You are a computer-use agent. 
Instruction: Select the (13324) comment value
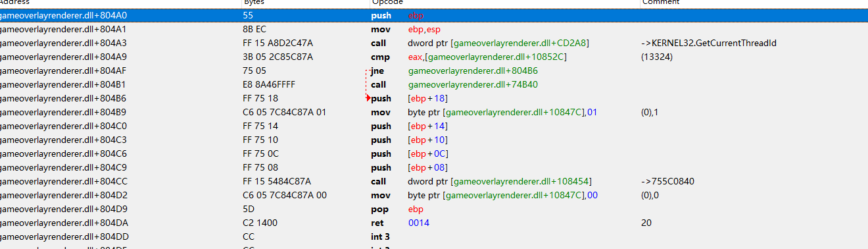click(656, 57)
